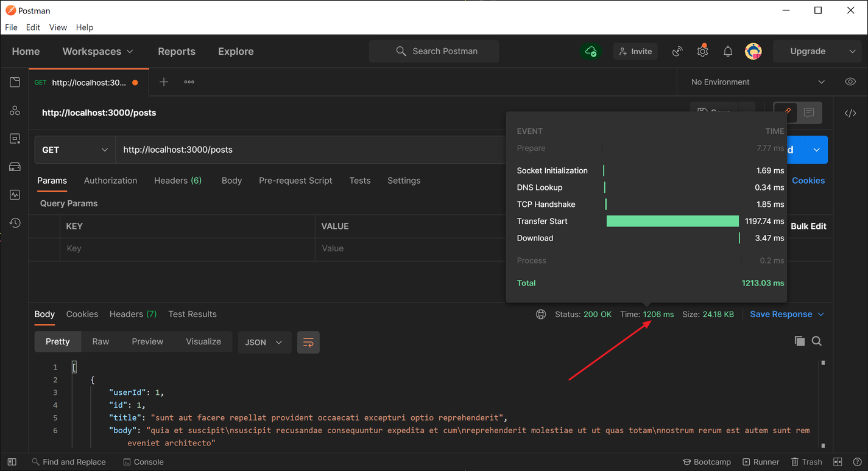Open the JSON format dropdown
This screenshot has height=471, width=868.
[264, 343]
